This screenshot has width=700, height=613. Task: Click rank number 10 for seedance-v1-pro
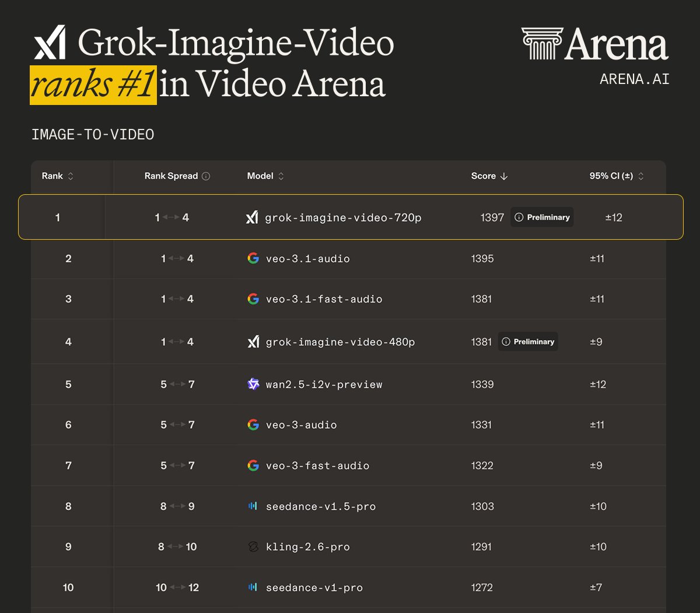click(68, 587)
